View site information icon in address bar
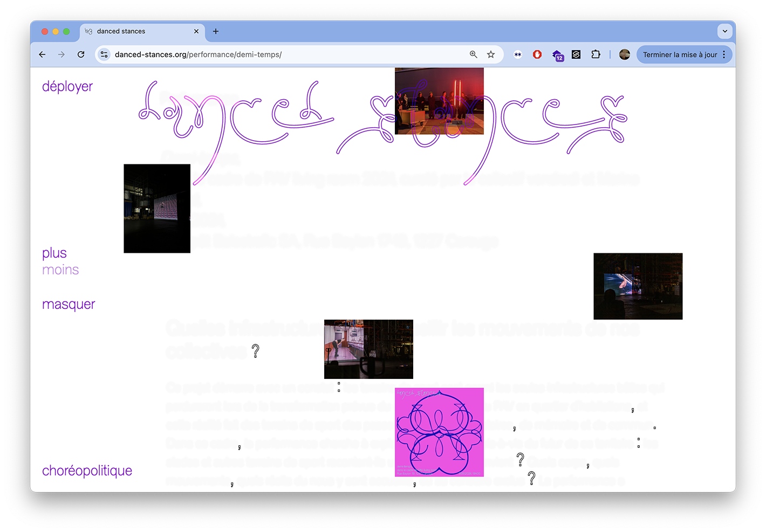This screenshot has height=532, width=766. pos(105,54)
